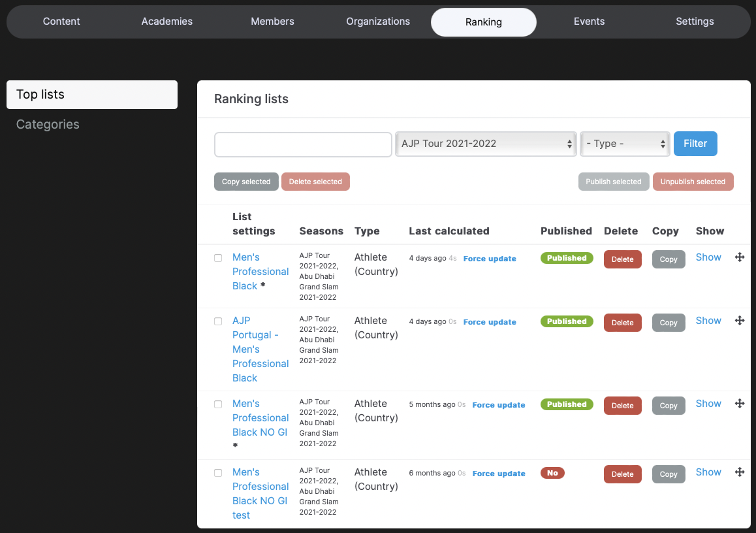756x533 pixels.
Task: Check the Men's Professional Black checkbox
Action: click(x=218, y=258)
